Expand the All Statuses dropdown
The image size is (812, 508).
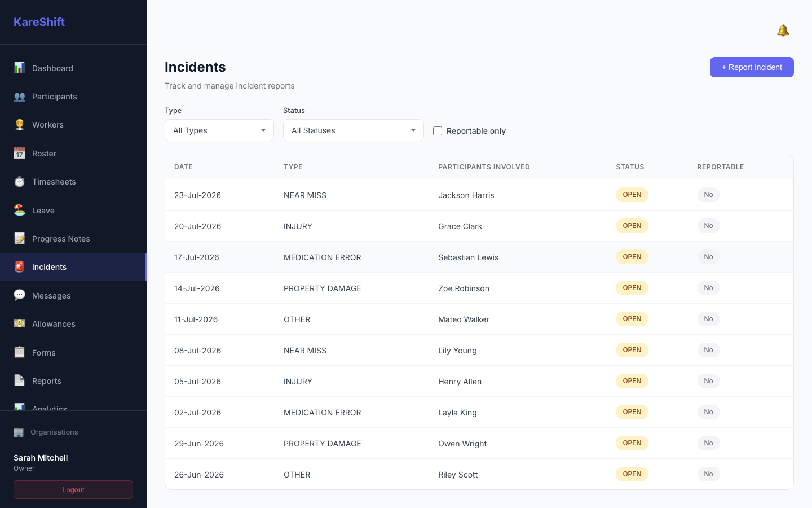[354, 130]
